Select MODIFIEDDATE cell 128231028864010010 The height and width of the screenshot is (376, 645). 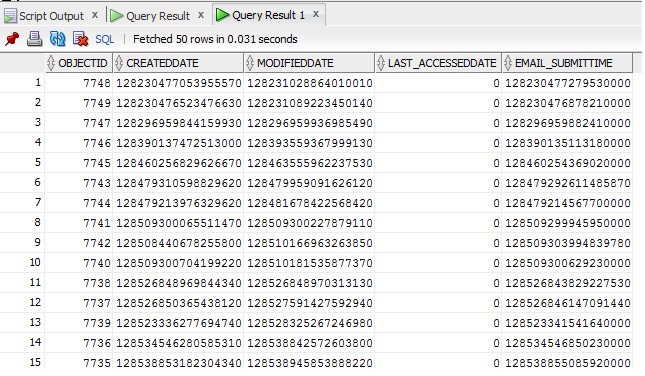tap(309, 83)
